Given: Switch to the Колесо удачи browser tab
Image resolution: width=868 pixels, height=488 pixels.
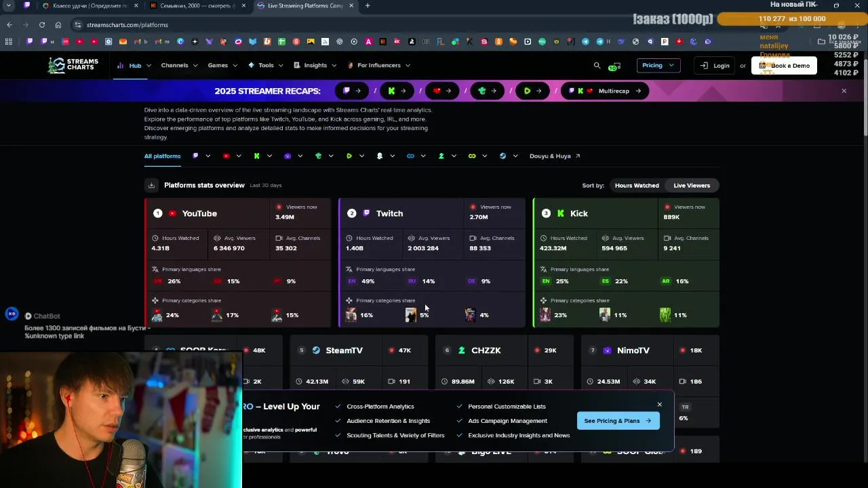Looking at the screenshot, I should (90, 5).
